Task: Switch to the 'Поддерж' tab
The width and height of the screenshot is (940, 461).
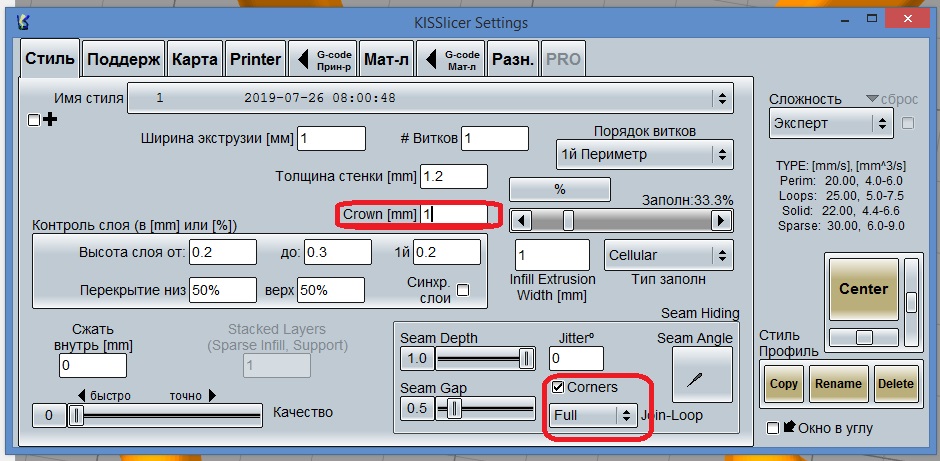Action: coord(123,59)
